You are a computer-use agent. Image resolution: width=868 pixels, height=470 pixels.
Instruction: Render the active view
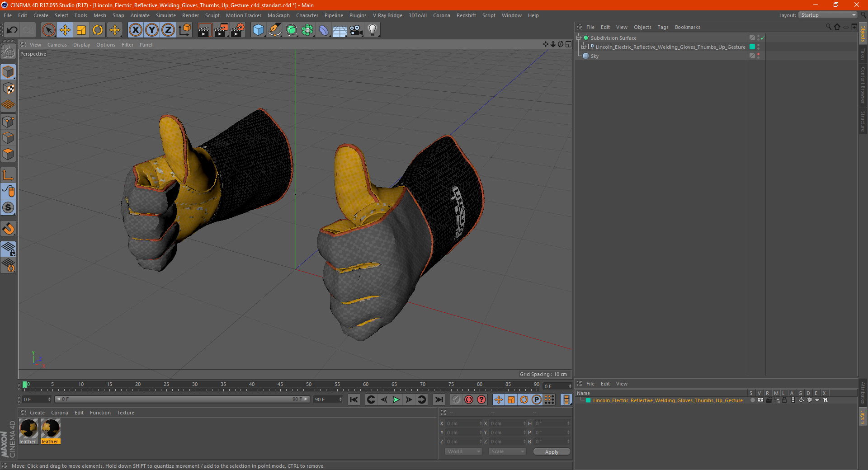pos(204,30)
